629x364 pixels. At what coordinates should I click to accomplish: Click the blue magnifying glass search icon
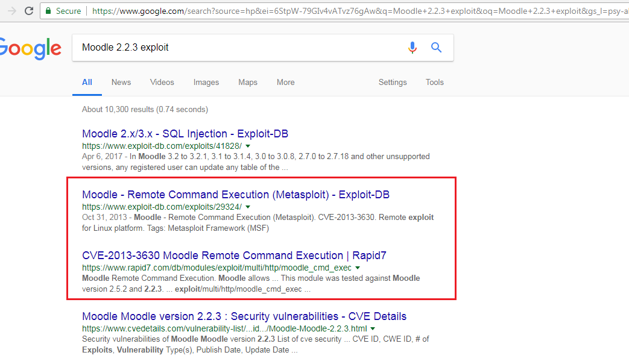click(437, 48)
